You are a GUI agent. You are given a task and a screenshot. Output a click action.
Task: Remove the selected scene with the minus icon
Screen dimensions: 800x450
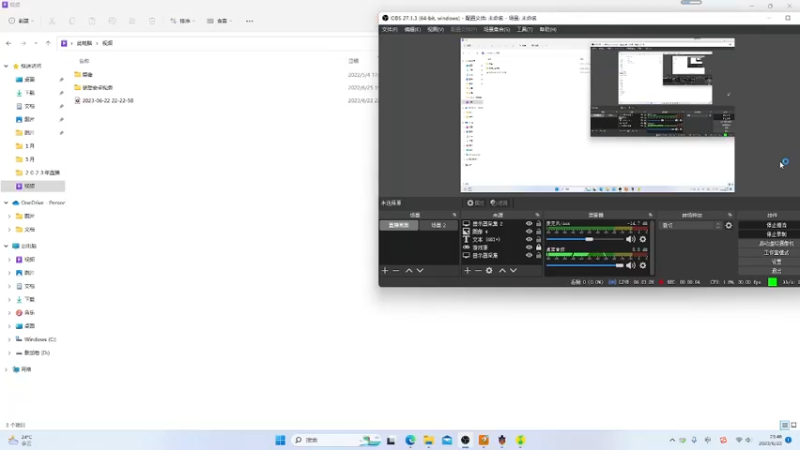[x=396, y=270]
